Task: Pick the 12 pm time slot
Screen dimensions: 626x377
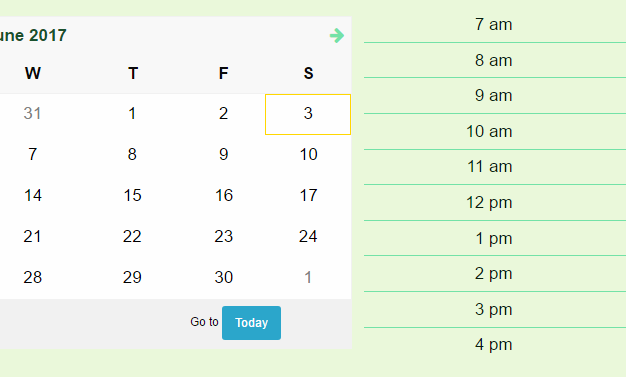Action: (495, 202)
